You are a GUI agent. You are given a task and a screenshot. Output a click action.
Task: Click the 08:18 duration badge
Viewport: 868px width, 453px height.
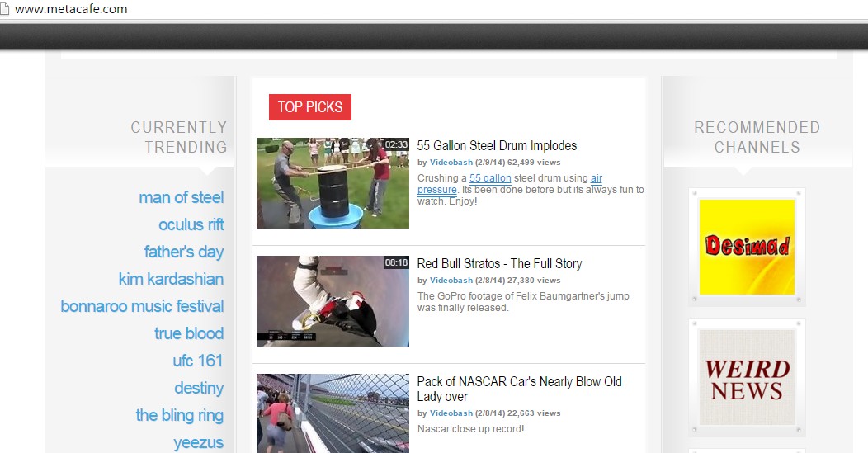point(396,262)
